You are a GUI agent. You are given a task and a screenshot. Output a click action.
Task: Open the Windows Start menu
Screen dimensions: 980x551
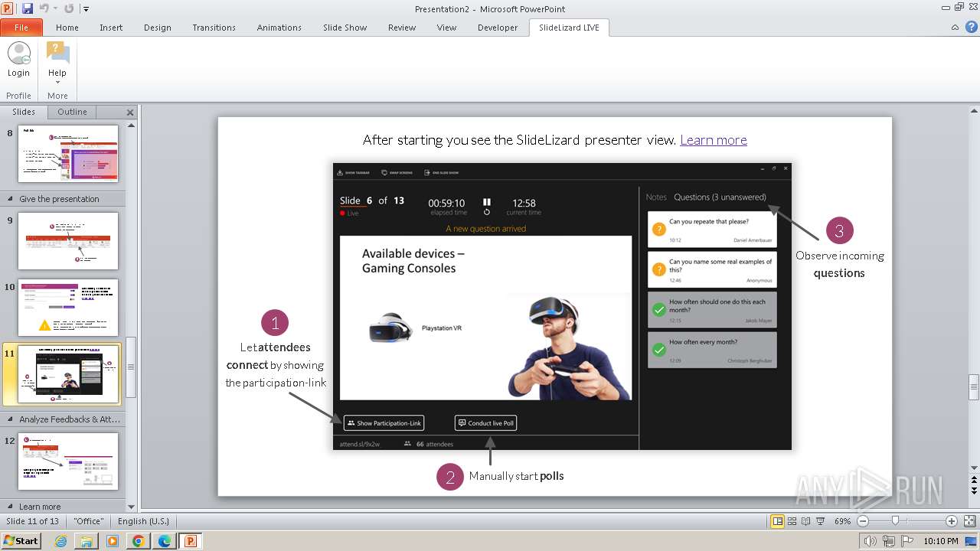(x=21, y=540)
